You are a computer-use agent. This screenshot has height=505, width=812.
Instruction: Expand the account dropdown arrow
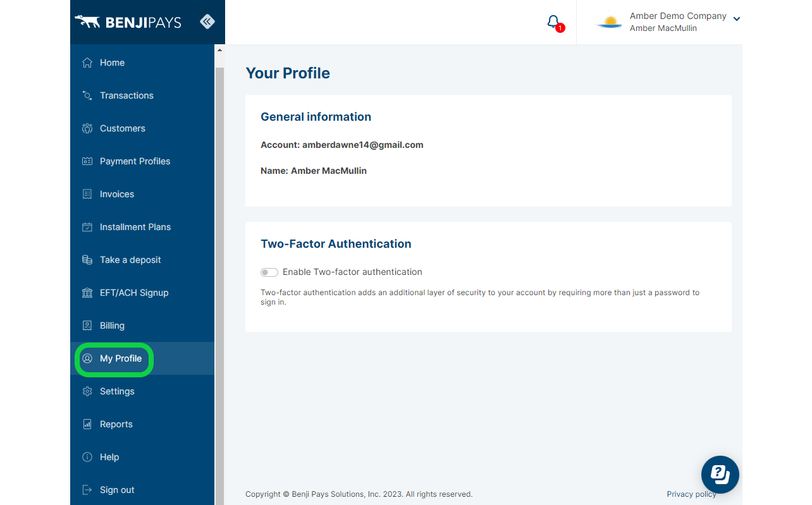tap(736, 19)
